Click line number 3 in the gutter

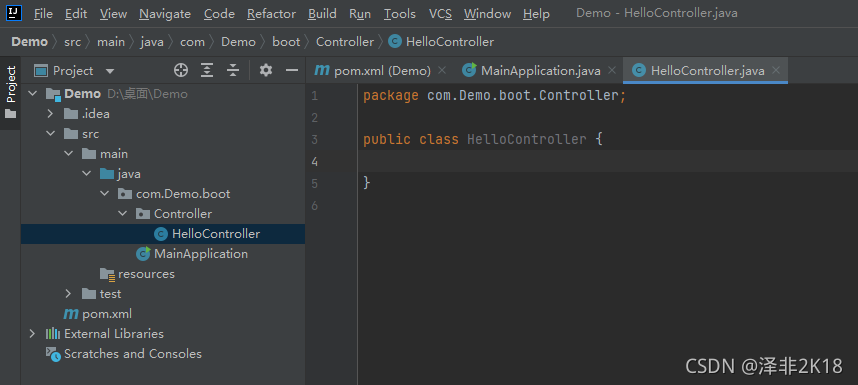[x=314, y=139]
